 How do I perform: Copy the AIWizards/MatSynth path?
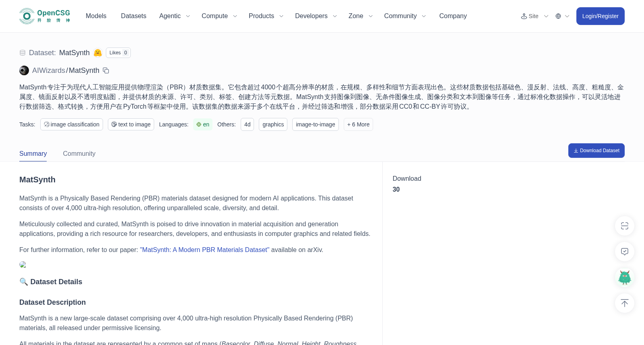(106, 70)
